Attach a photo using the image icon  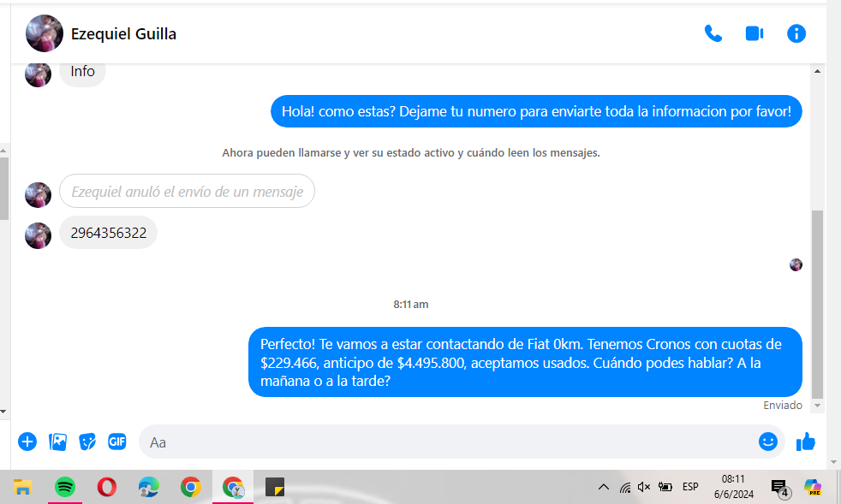point(57,442)
